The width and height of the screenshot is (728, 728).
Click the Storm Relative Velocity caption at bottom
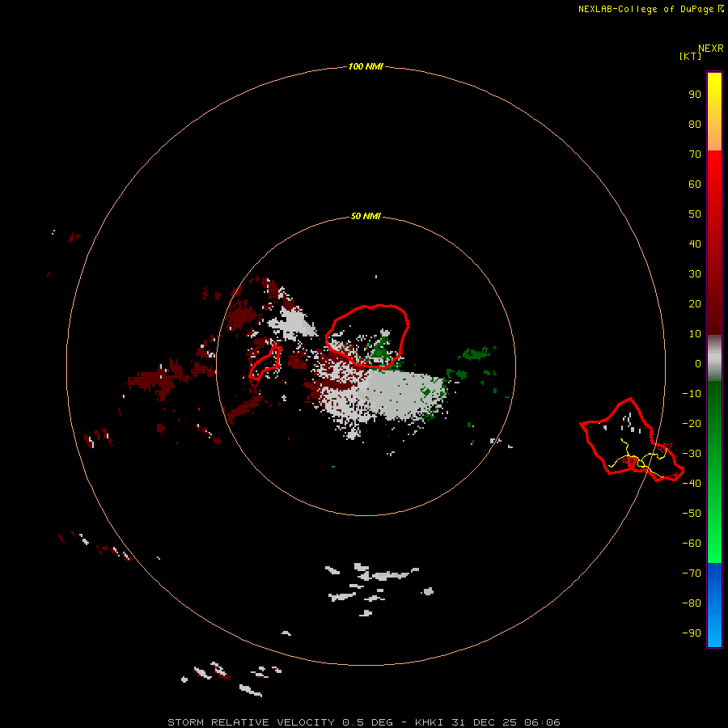click(363, 722)
